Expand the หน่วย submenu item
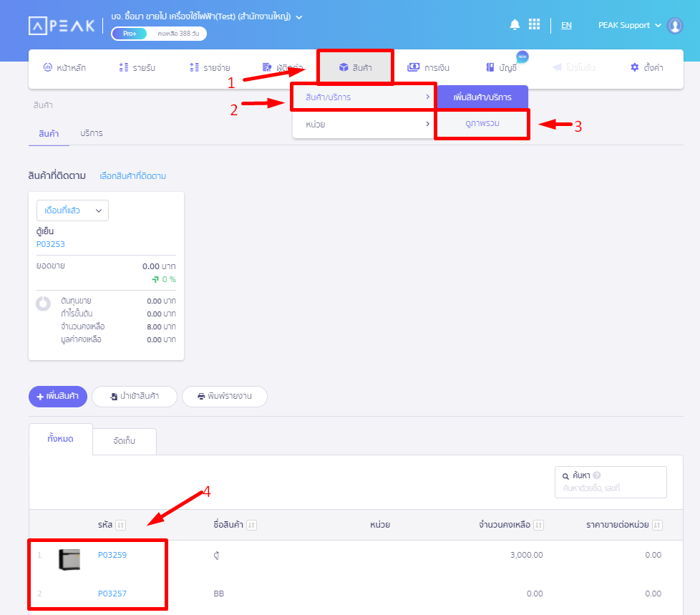700x615 pixels. (364, 125)
